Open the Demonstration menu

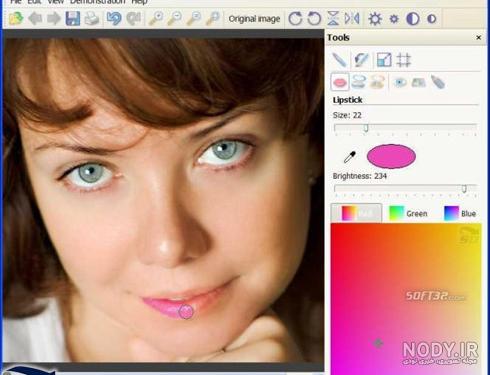pos(98,2)
